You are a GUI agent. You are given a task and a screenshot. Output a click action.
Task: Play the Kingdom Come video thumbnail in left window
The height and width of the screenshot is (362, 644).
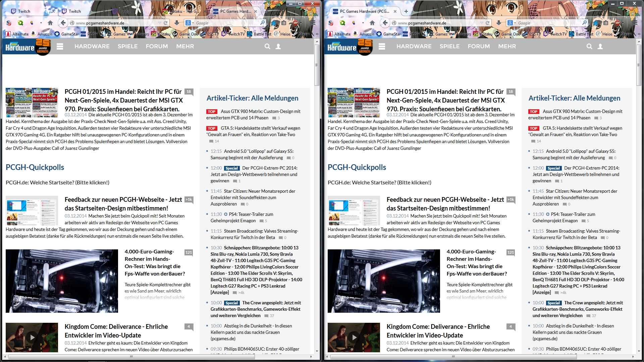[x=32, y=337]
